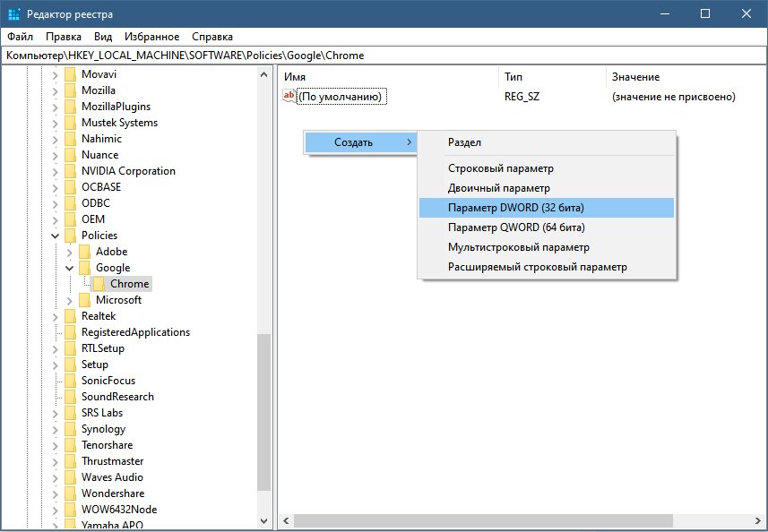Expand the Microsoft node under Policies
Screen dimensions: 768x532
tap(70, 301)
